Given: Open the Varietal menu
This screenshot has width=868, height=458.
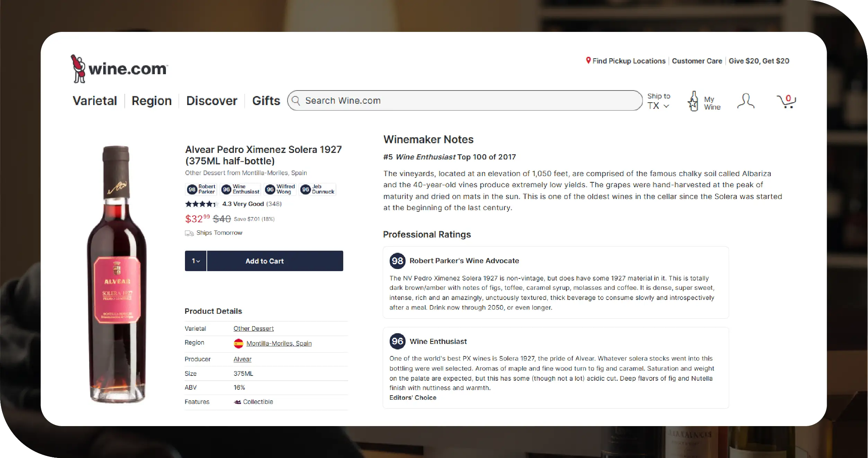Looking at the screenshot, I should pyautogui.click(x=95, y=101).
